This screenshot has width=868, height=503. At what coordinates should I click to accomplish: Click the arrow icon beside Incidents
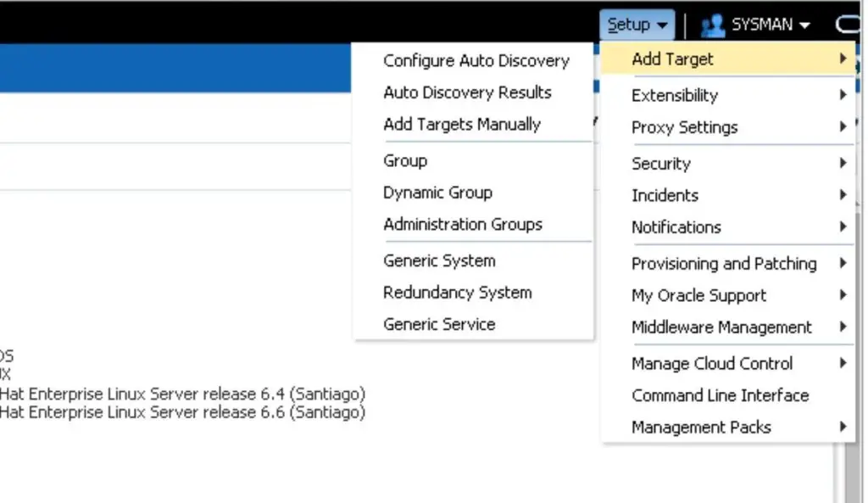tap(842, 195)
